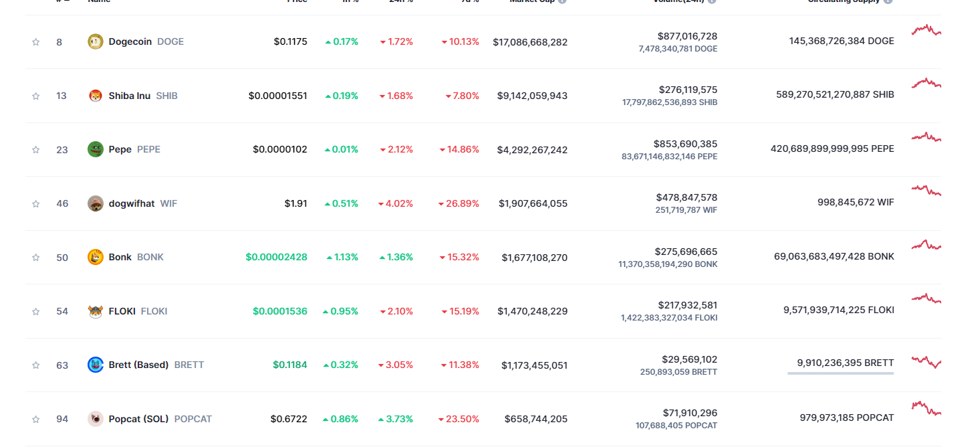Screen dimensions: 980x447
Task: Click the Bonk coin logo
Action: point(96,257)
